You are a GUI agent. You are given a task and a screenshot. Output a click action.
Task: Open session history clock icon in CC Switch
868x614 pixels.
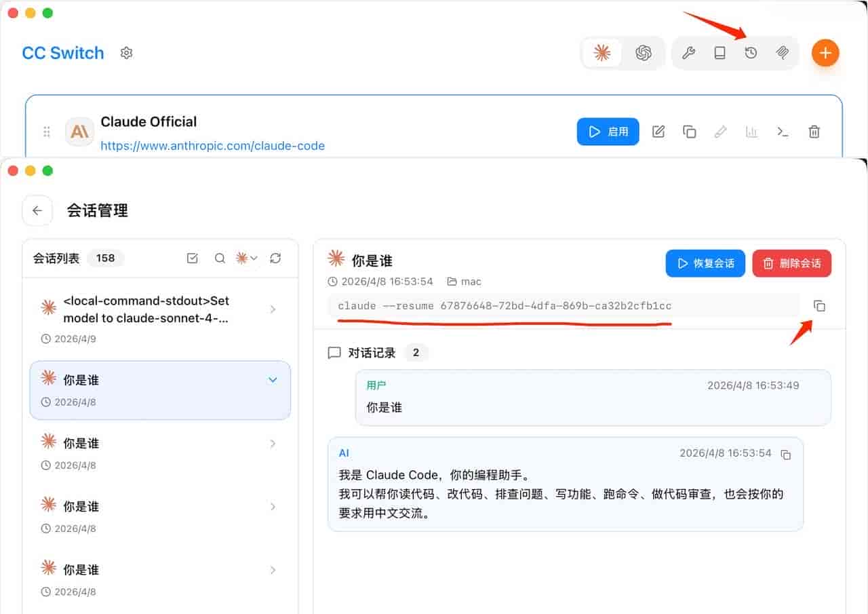[751, 53]
